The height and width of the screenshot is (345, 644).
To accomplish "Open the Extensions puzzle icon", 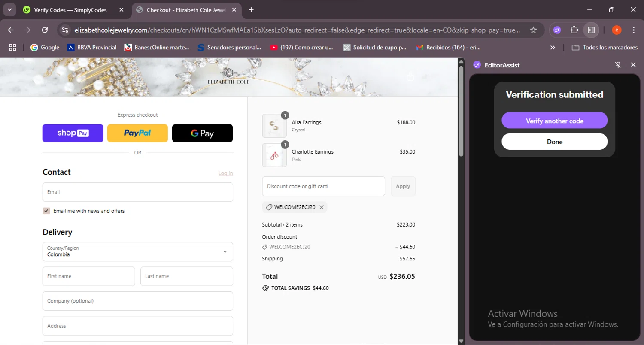I will click(574, 30).
